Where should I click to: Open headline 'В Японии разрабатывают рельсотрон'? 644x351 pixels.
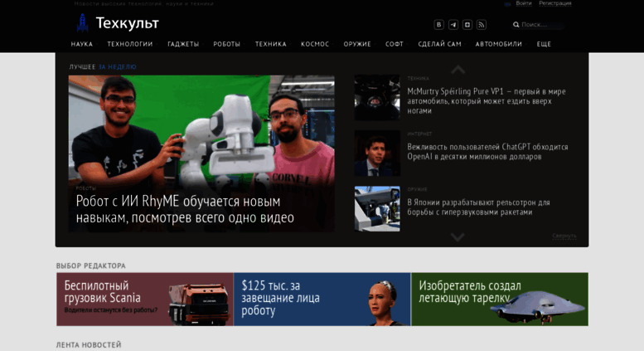pos(478,207)
